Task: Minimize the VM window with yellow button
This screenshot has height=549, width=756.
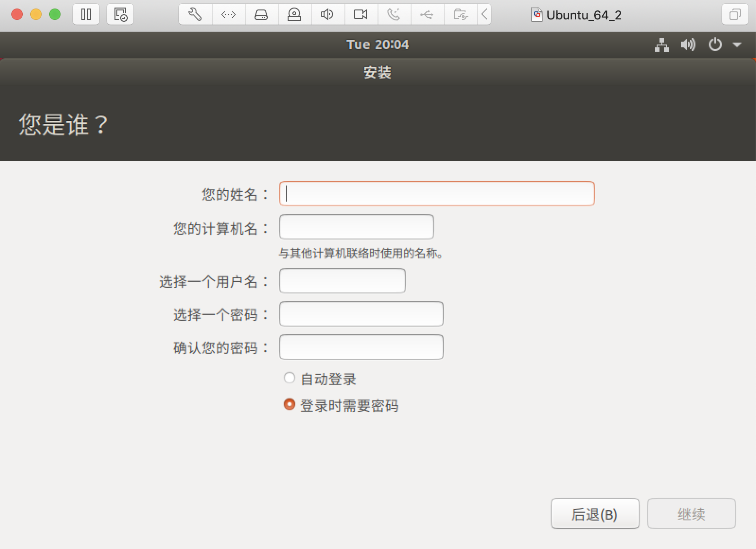Action: click(x=36, y=14)
